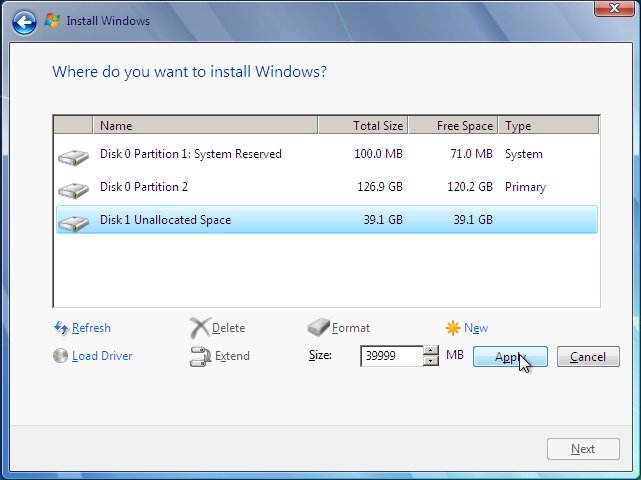641x480 pixels.
Task: Sort by Total Size column header
Action: [x=362, y=126]
